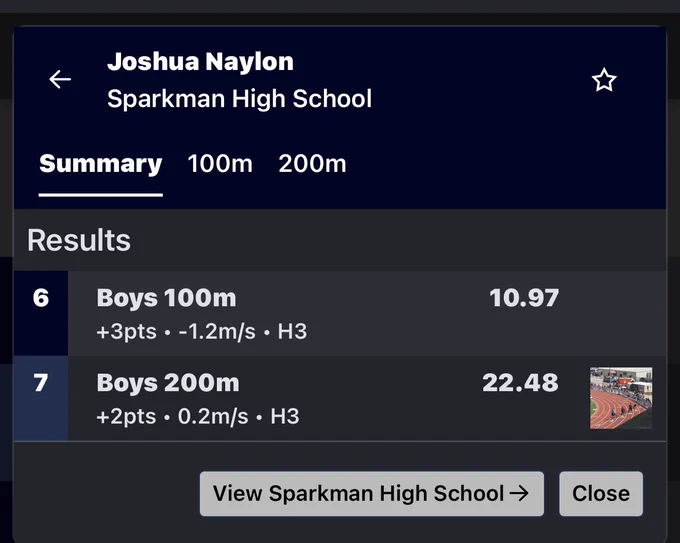Select the Boys 200m result row
The image size is (680, 543).
[x=340, y=399]
